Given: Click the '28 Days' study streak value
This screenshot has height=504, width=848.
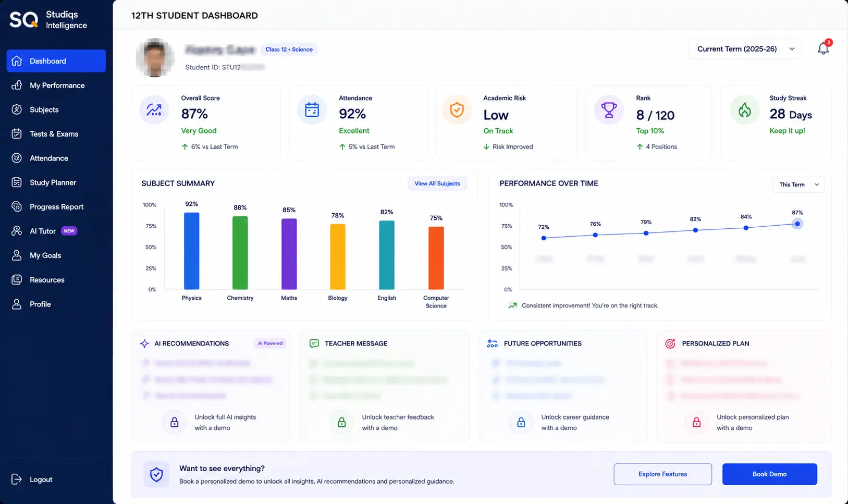Looking at the screenshot, I should 791,115.
